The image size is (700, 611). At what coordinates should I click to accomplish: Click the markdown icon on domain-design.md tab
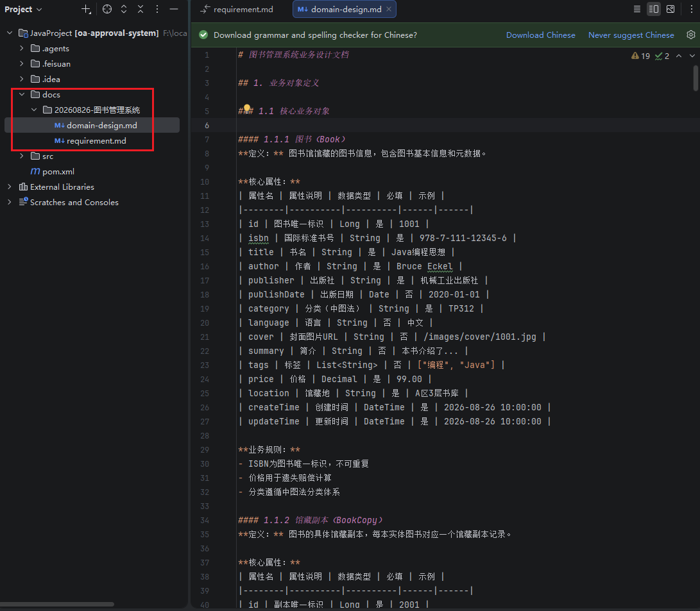coord(303,10)
